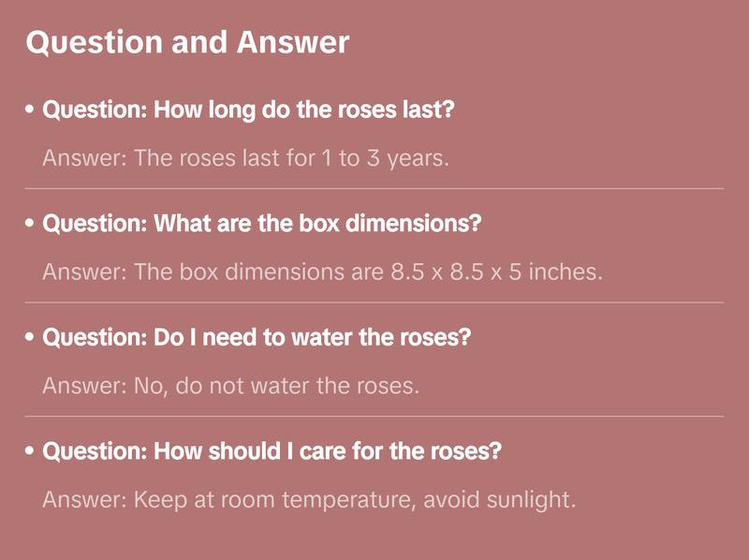The height and width of the screenshot is (560, 749).
Task: Click the bullet before the roses-last question
Action: [31, 110]
